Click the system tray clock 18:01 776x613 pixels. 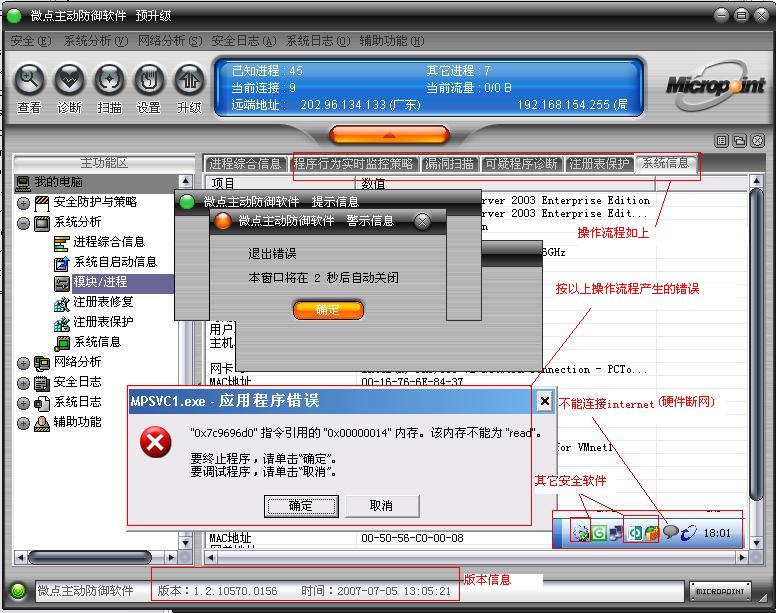click(717, 533)
